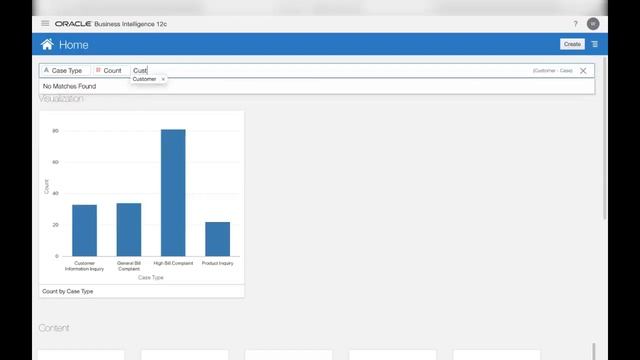This screenshot has height=360, width=640.
Task: Click the Oracle Business Intelligence 12c logo
Action: coord(111,24)
